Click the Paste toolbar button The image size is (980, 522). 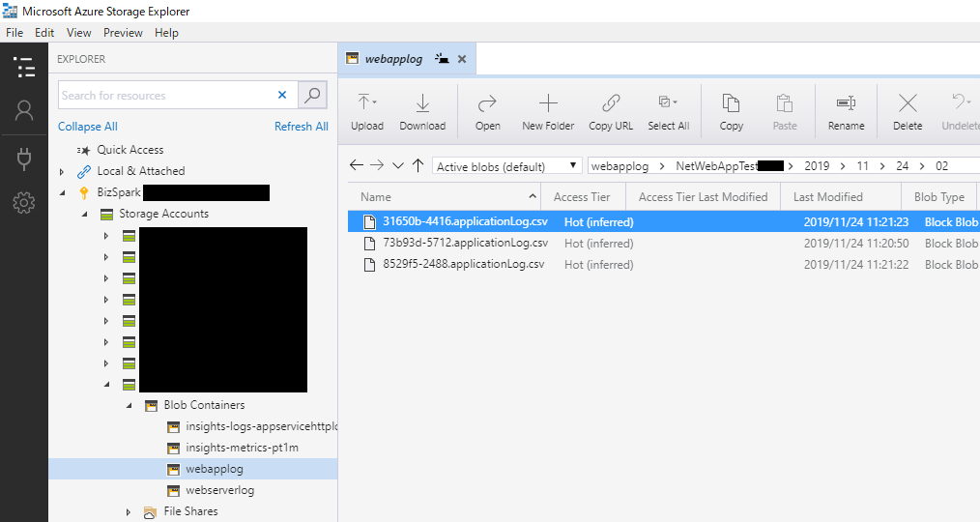pos(785,112)
